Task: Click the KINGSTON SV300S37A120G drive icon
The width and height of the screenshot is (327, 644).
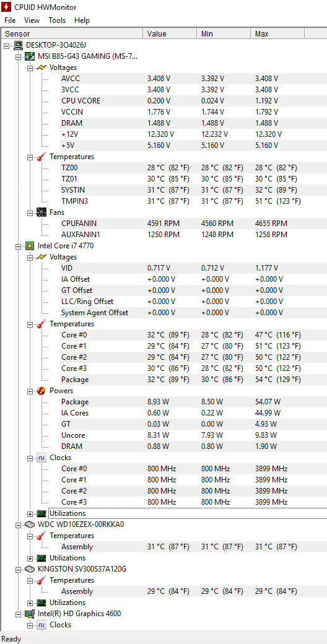Action: click(30, 569)
